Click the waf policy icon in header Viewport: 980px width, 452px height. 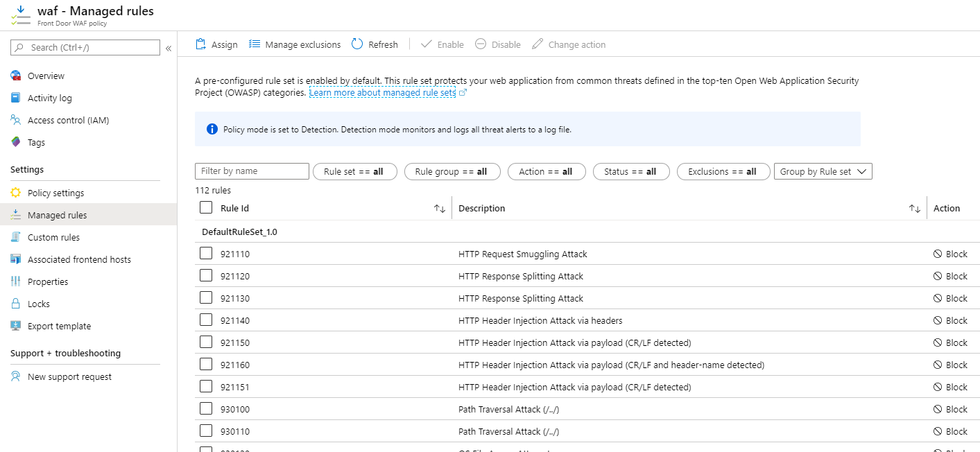pyautogui.click(x=21, y=15)
